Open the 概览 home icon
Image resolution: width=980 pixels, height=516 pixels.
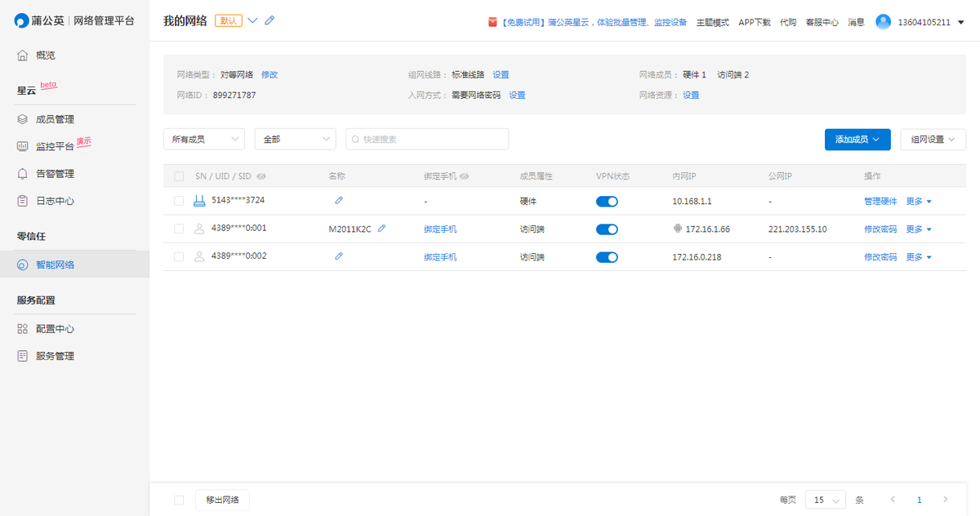[x=23, y=56]
